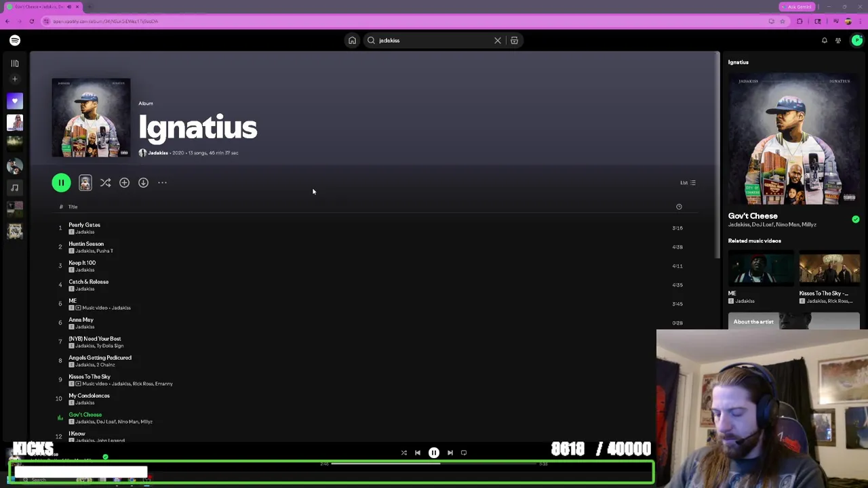
Task: Click the Title column header
Action: (73, 207)
